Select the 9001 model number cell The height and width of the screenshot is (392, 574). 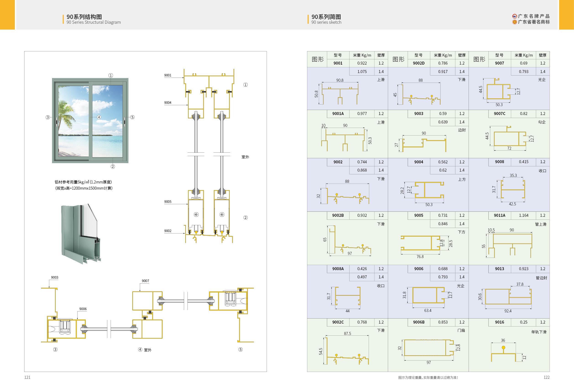coord(338,63)
